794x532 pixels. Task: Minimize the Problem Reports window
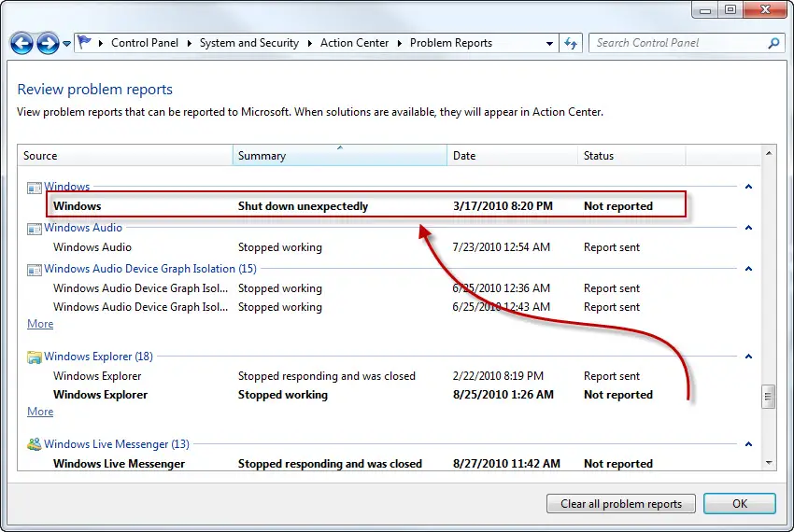tap(705, 9)
